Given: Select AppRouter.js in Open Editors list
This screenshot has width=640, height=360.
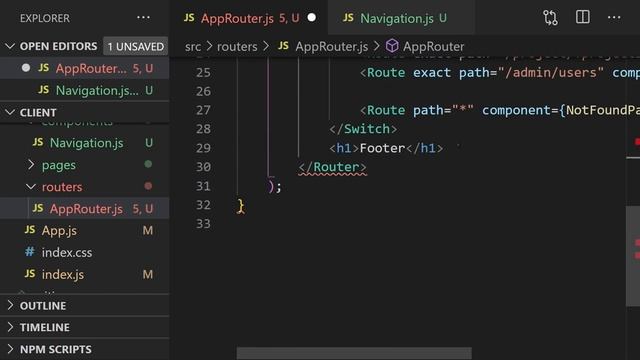Looking at the screenshot, I should tap(84, 68).
